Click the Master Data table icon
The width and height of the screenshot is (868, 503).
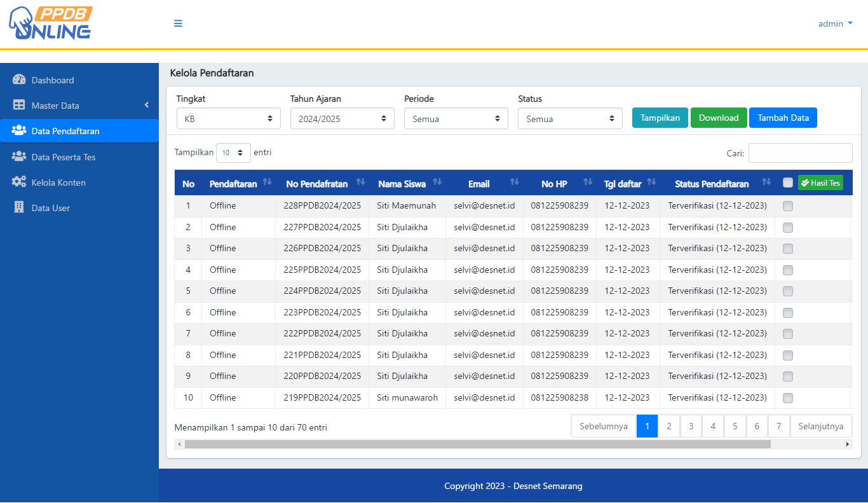(x=19, y=106)
